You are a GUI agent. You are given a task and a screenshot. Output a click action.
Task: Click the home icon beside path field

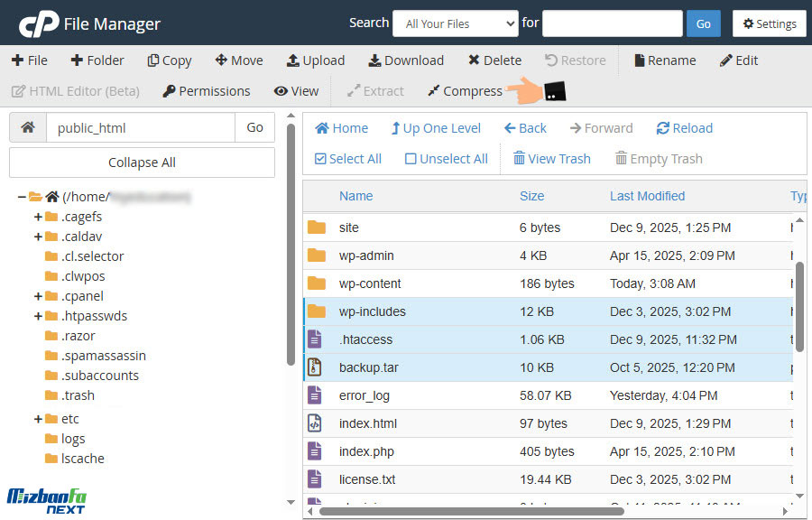pos(28,128)
